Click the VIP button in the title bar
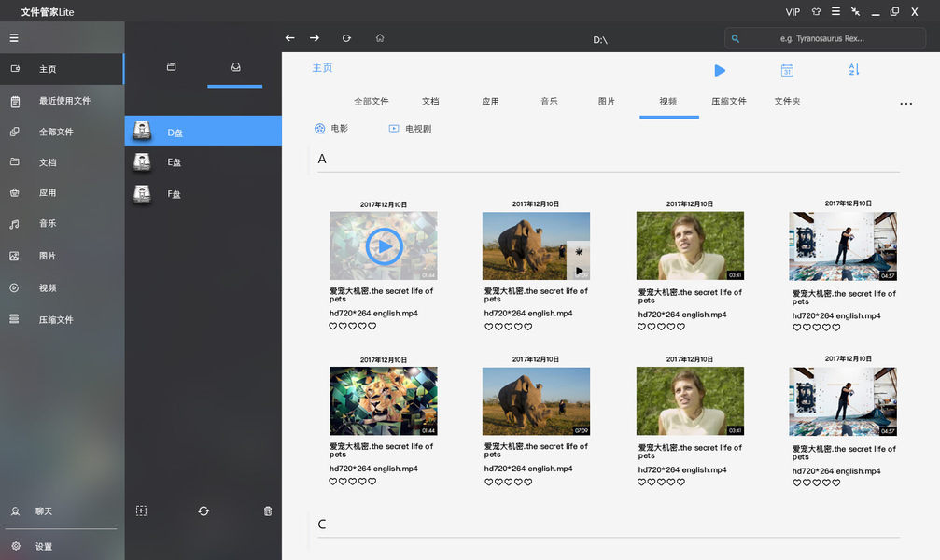Image resolution: width=940 pixels, height=560 pixels. point(793,12)
